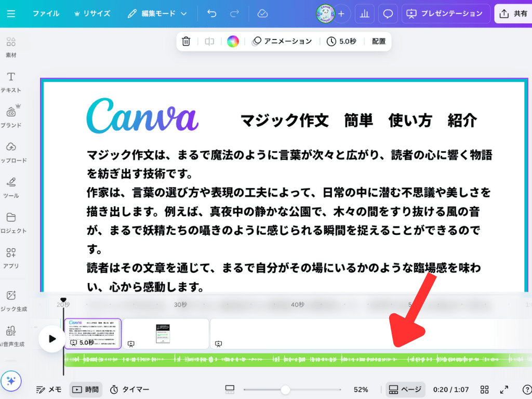
Task: Click the 共有 share button
Action: pos(513,14)
